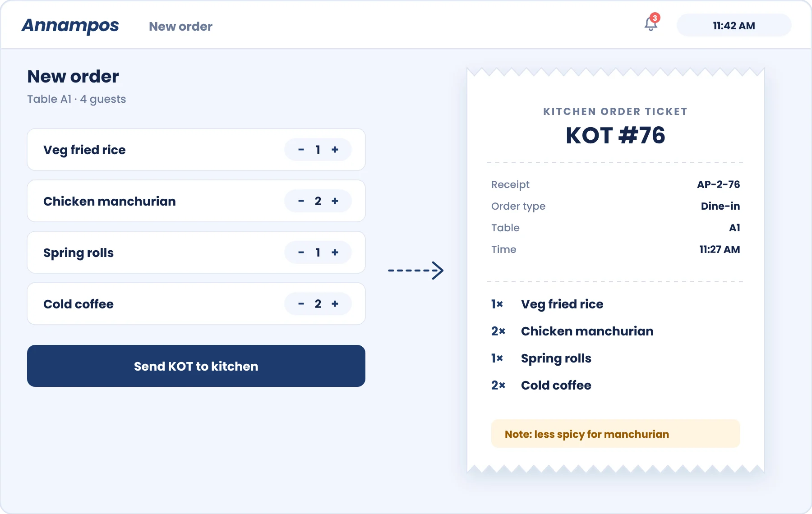Select the New order header tab
The width and height of the screenshot is (812, 514).
[x=180, y=26]
